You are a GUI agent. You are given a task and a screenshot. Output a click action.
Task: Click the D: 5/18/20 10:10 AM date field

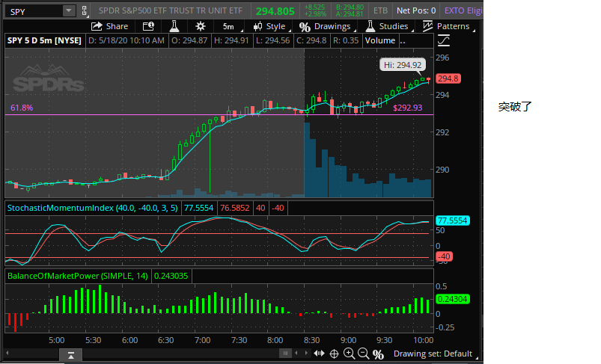tap(126, 40)
